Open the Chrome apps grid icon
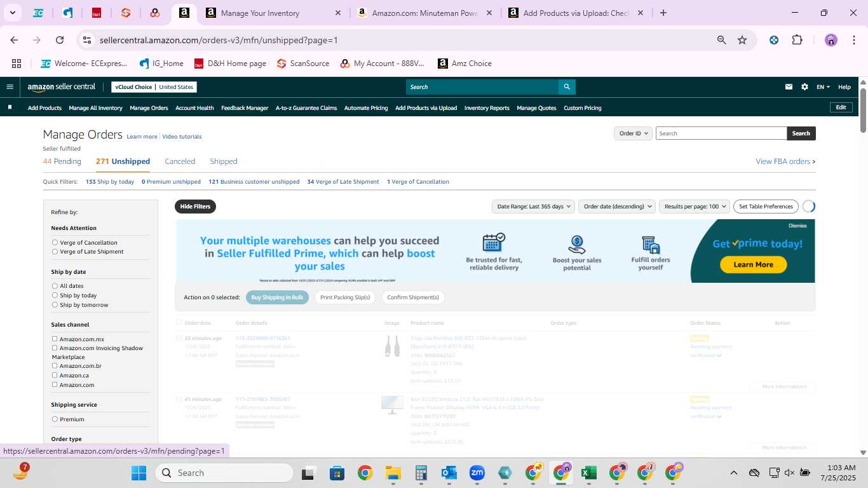The image size is (868, 488). (x=17, y=64)
